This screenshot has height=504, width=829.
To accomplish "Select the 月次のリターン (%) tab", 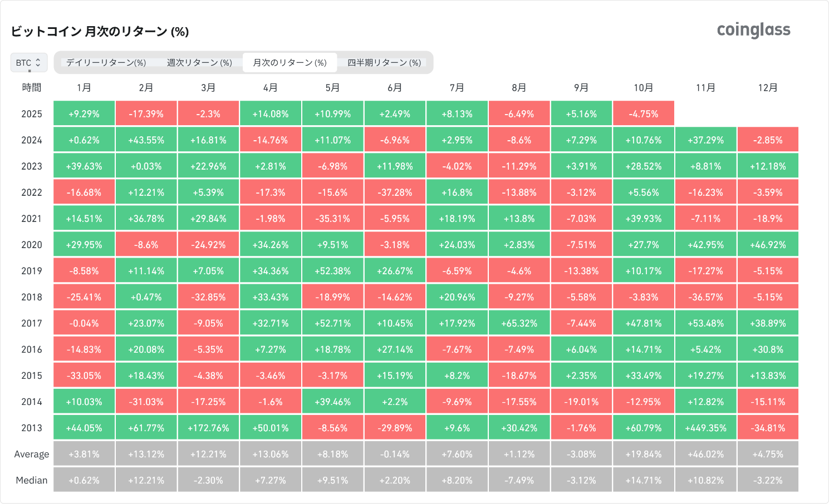I will [x=290, y=63].
